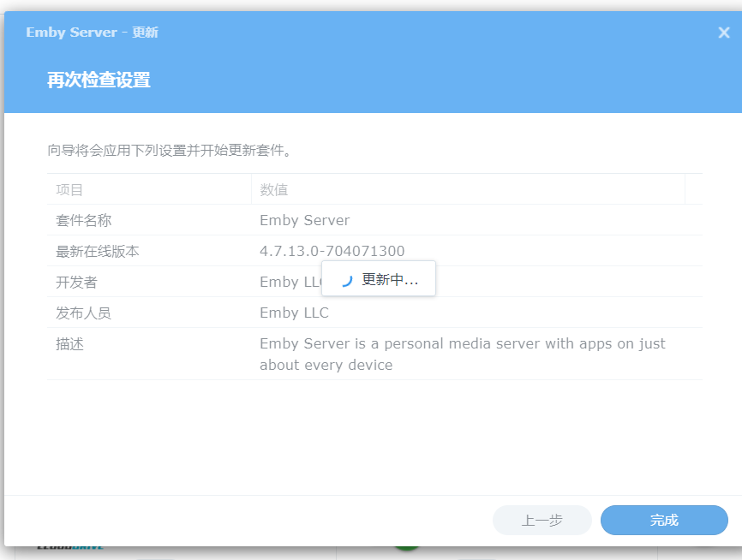The height and width of the screenshot is (560, 742).
Task: Close the Emby Server update dialog
Action: point(723,33)
